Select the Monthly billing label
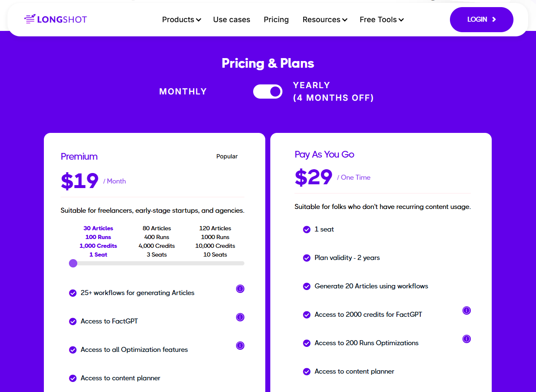Image resolution: width=536 pixels, height=392 pixels. point(183,92)
